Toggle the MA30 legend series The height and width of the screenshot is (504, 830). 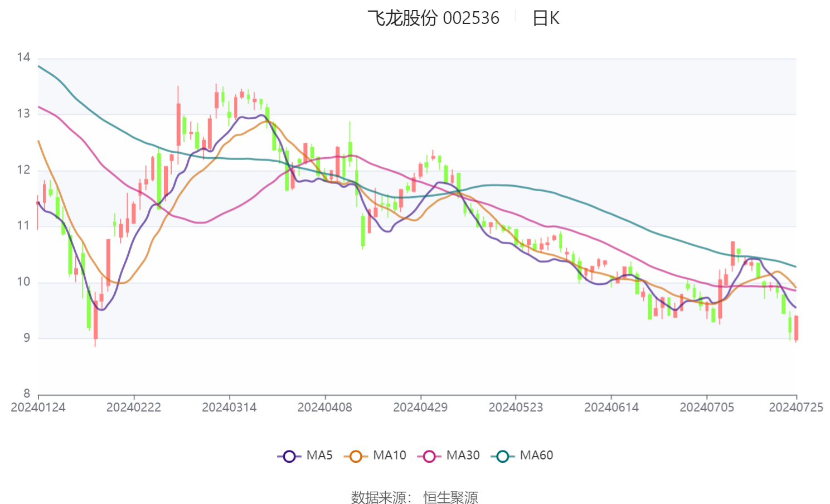tap(448, 455)
